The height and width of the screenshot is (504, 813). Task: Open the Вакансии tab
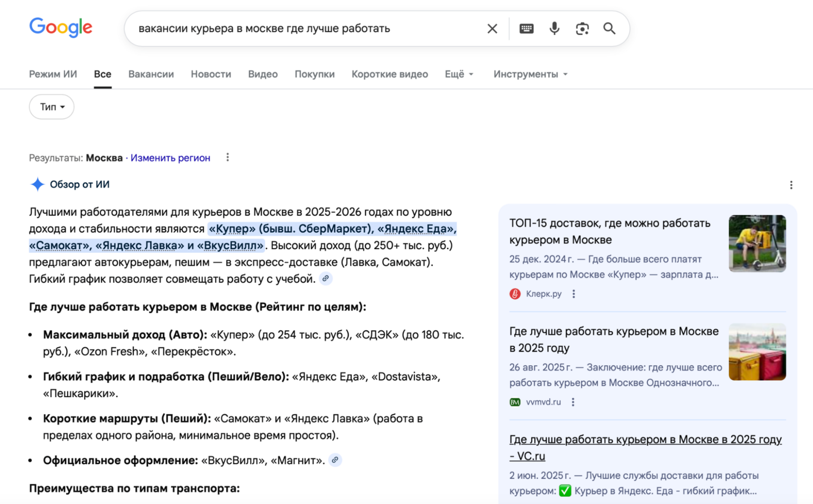pyautogui.click(x=151, y=74)
